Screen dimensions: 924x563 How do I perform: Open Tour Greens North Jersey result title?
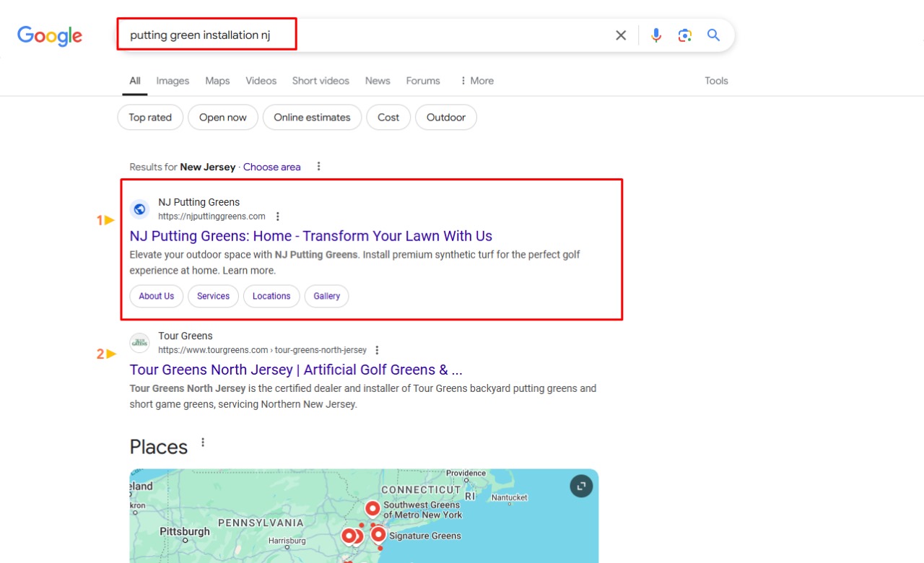click(296, 370)
